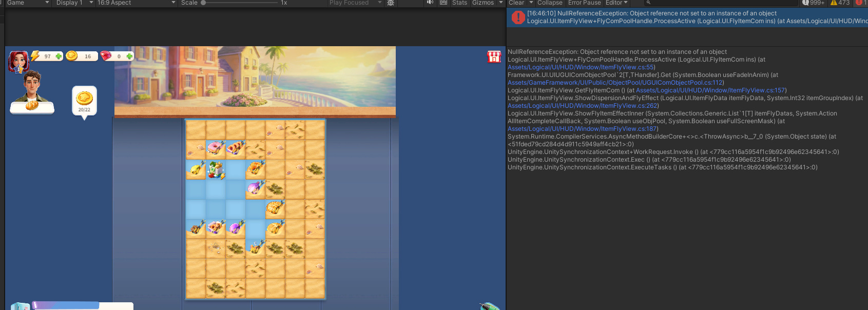Click the green plus next to gems
Viewport: 868px width, 310px height.
click(x=129, y=56)
